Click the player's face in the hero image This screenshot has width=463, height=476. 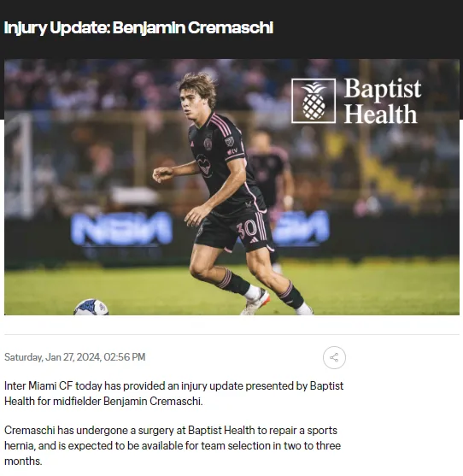(190, 105)
